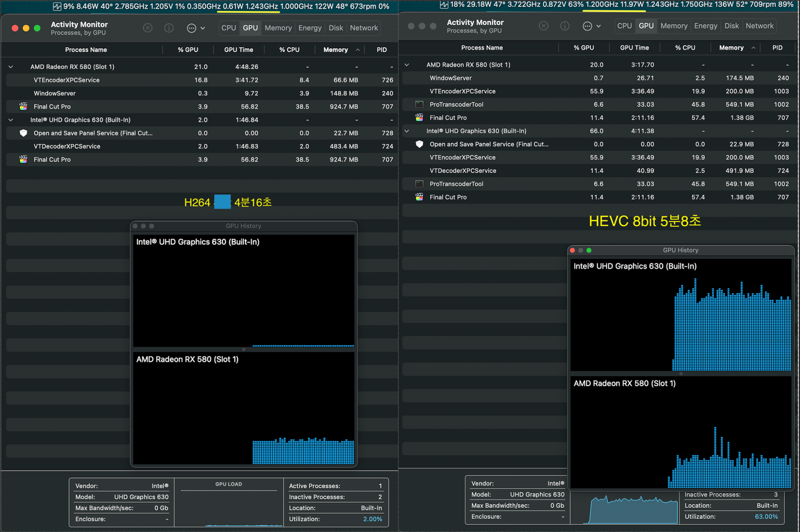Viewport: 800px width, 532px height.
Task: Sort by % GPU column in left window
Action: click(188, 50)
